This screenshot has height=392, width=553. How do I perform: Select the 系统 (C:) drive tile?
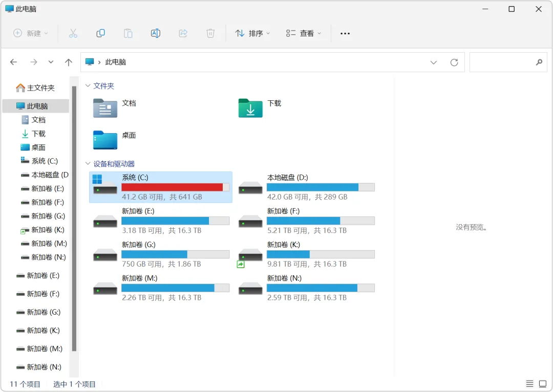(161, 187)
